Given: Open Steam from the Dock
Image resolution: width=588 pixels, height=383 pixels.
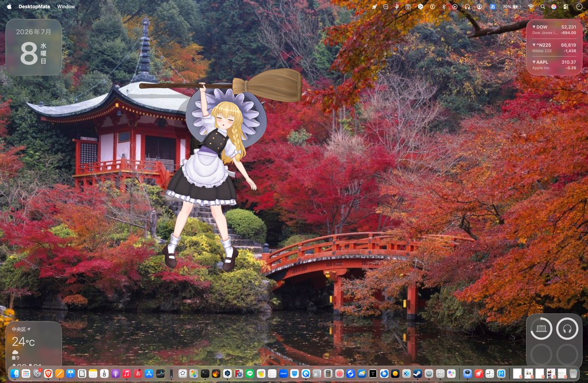Looking at the screenshot, I should point(417,374).
